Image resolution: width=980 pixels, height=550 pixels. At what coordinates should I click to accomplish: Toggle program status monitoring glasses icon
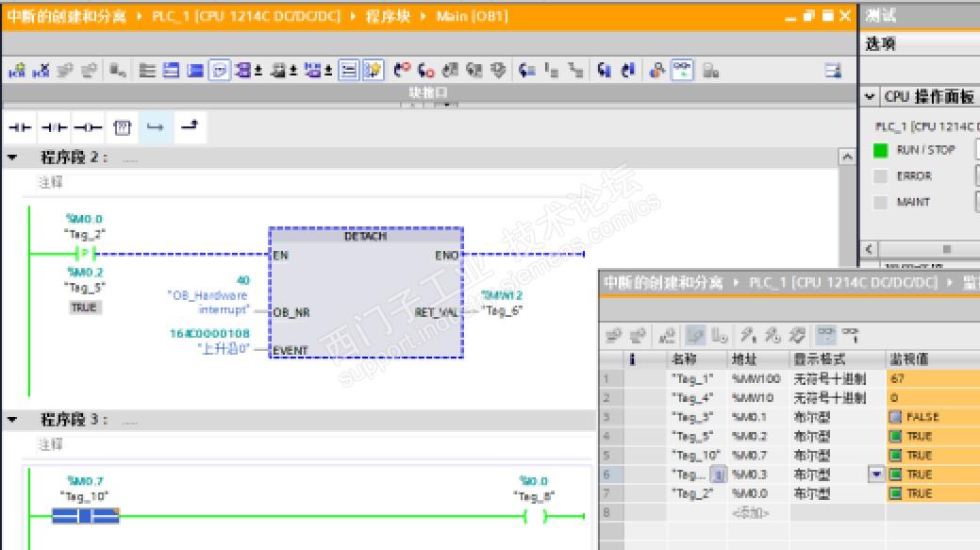click(682, 71)
